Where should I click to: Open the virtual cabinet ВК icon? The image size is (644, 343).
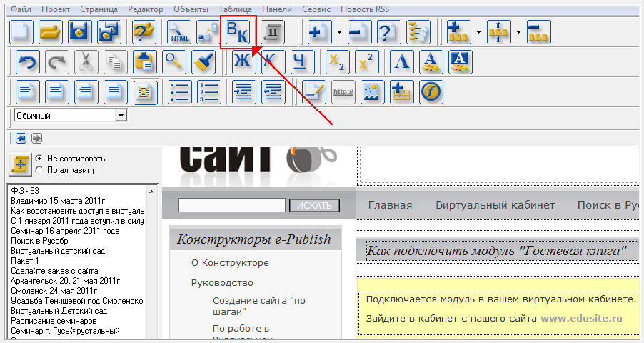tap(238, 32)
